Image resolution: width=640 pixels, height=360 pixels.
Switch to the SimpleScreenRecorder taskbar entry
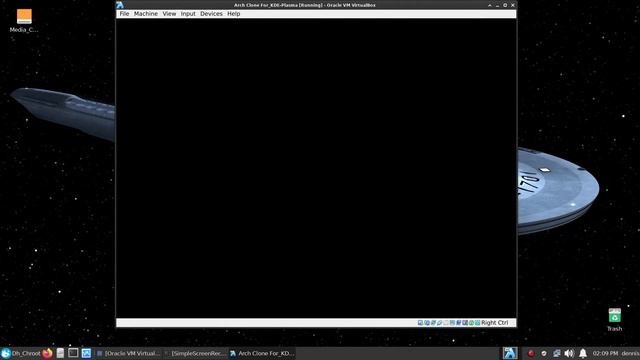click(x=195, y=353)
